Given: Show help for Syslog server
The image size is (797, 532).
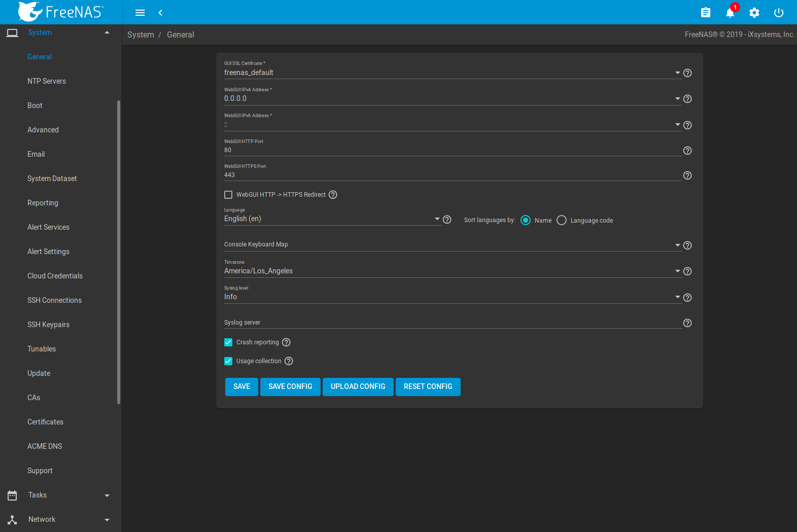Looking at the screenshot, I should (x=687, y=323).
